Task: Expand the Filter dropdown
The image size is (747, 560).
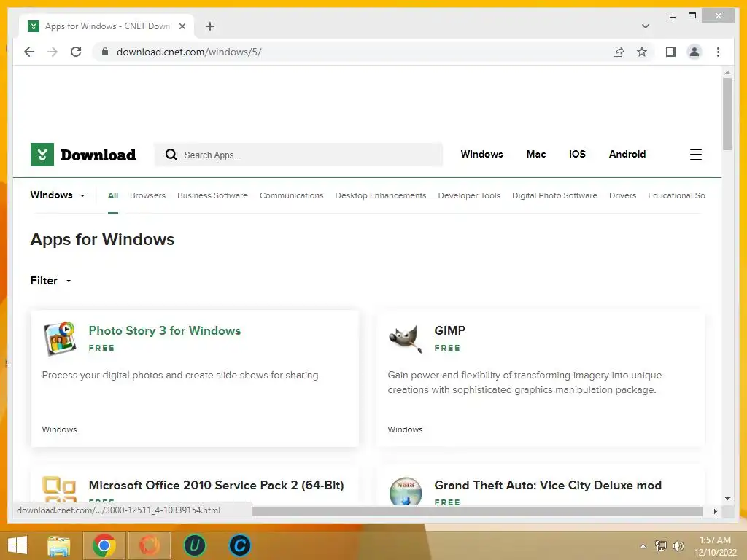Action: [x=50, y=281]
